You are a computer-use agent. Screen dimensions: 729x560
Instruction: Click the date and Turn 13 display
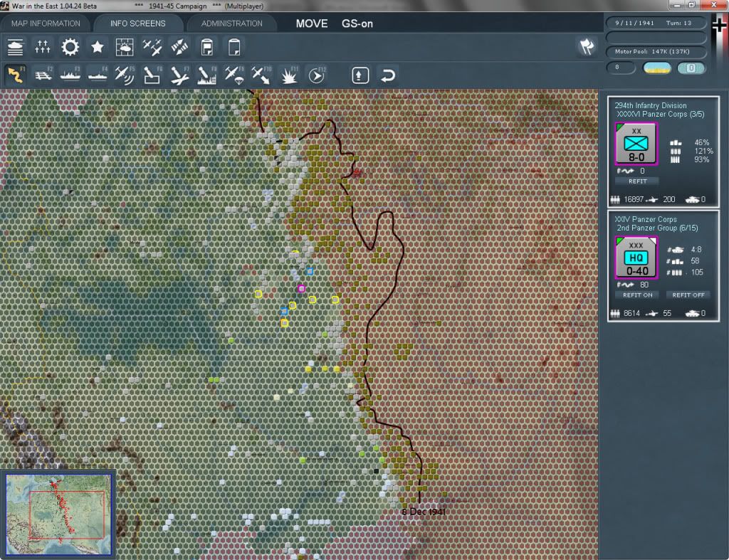(x=656, y=23)
